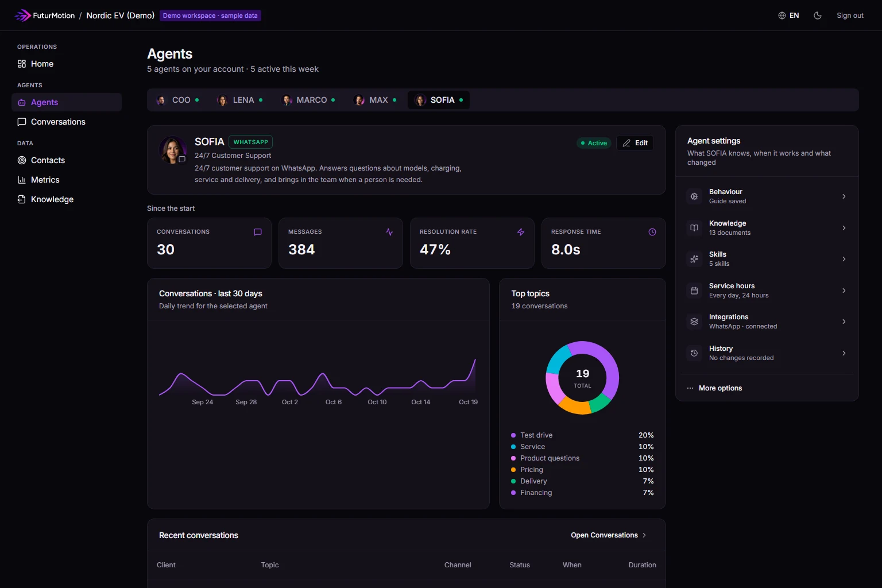Select the LENA agent tab
882x588 pixels.
[x=240, y=100]
